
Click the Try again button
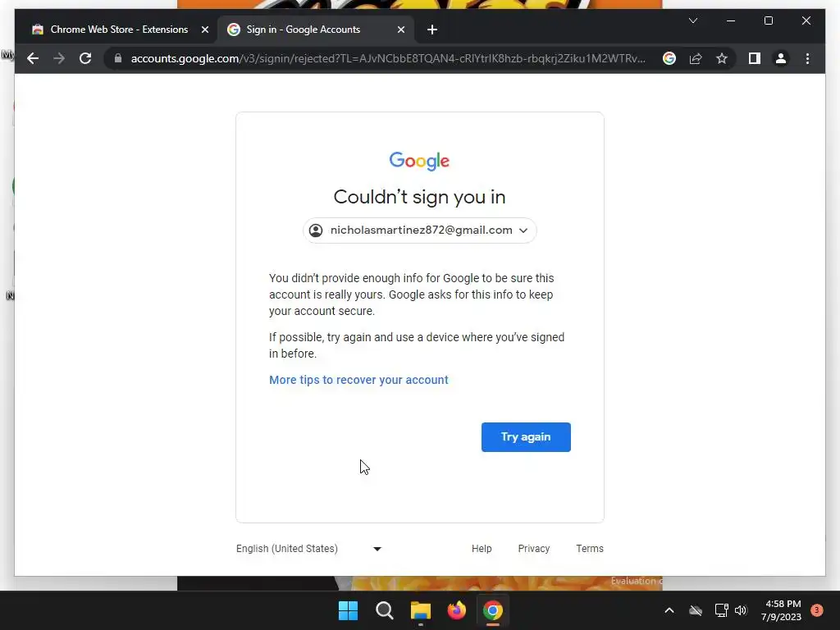click(526, 437)
